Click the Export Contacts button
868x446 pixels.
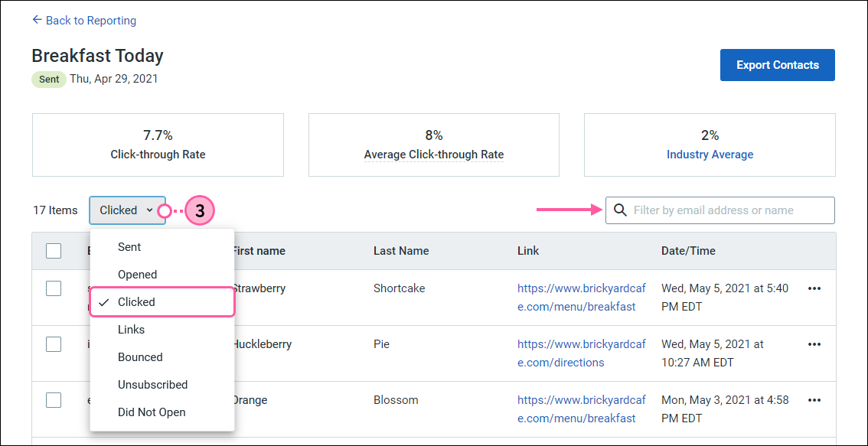(777, 65)
